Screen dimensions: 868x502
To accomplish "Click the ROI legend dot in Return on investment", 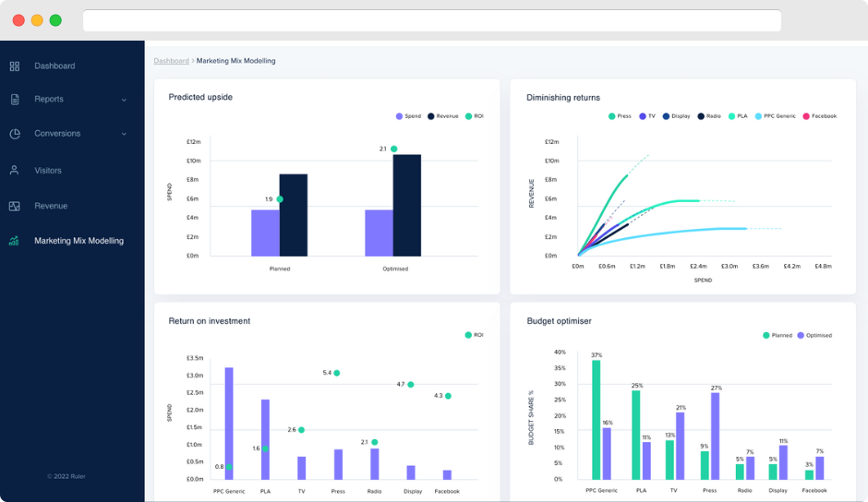I will coord(468,335).
